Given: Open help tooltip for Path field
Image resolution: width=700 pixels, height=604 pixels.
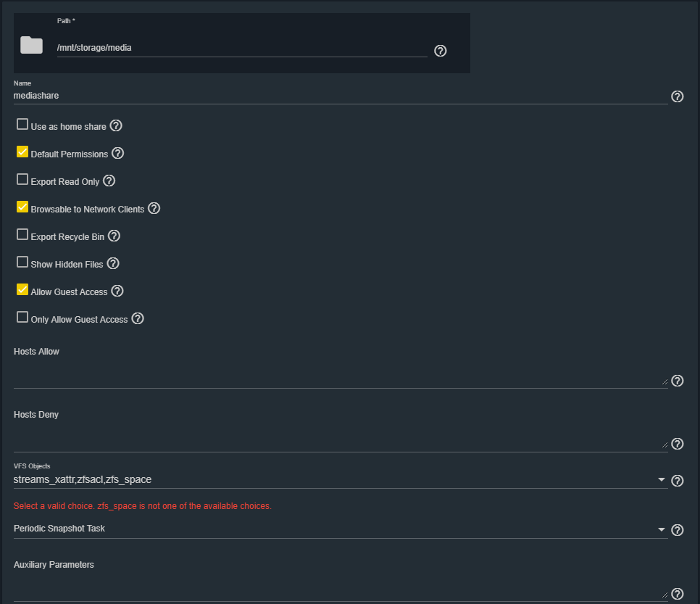Looking at the screenshot, I should (x=440, y=51).
